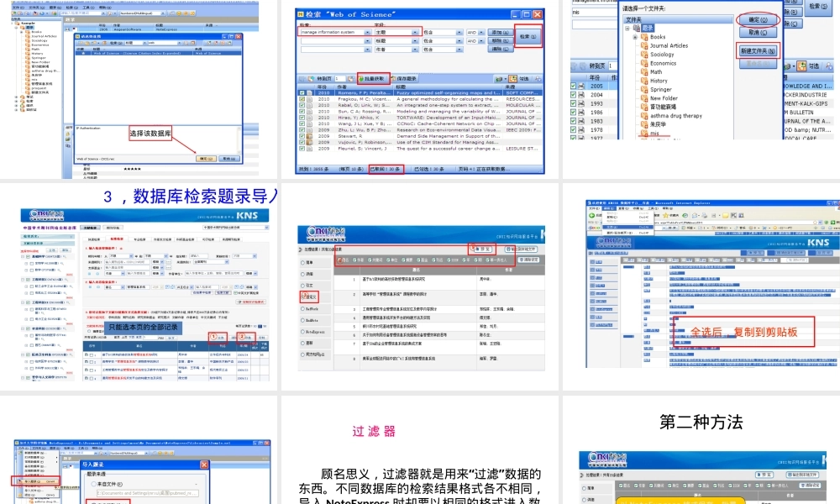The image size is (840, 504).
Task: Click the record icon on the Stewart 2009 row
Action: [310, 136]
